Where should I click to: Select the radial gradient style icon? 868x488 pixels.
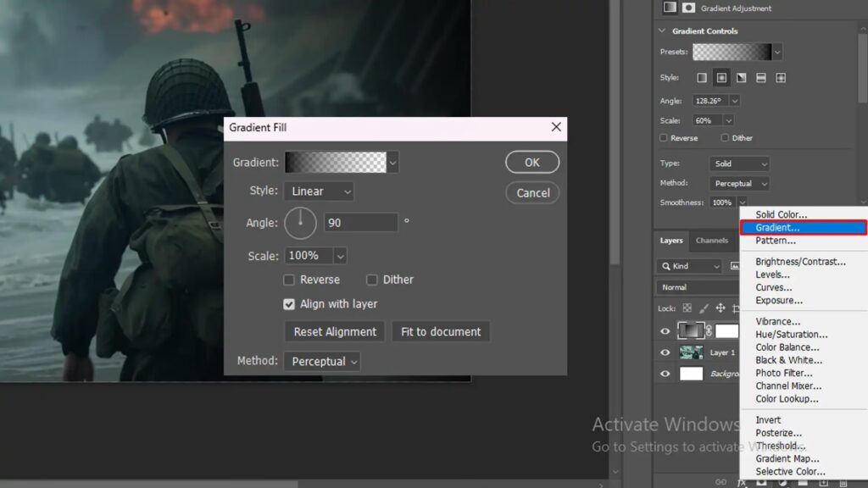click(x=721, y=78)
